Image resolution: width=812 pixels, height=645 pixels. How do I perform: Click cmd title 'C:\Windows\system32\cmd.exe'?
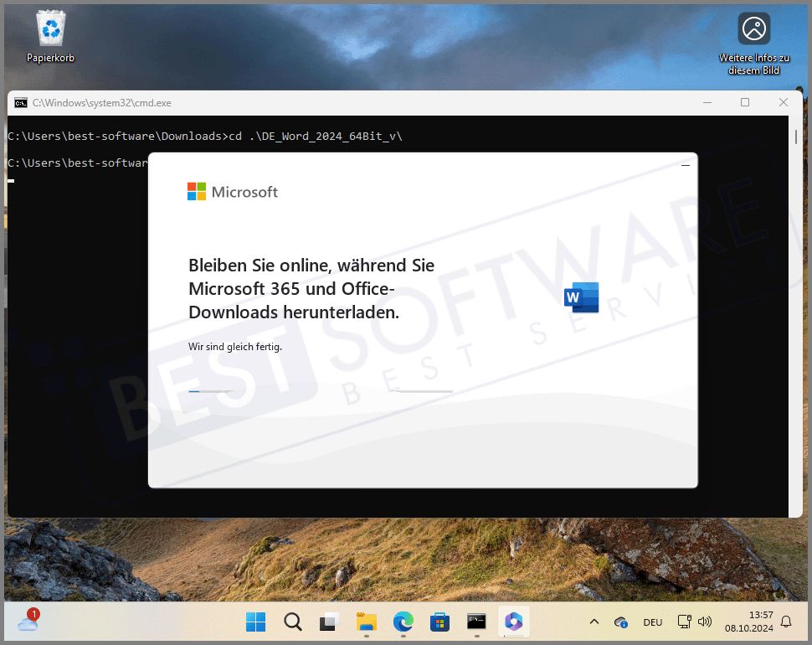[102, 103]
